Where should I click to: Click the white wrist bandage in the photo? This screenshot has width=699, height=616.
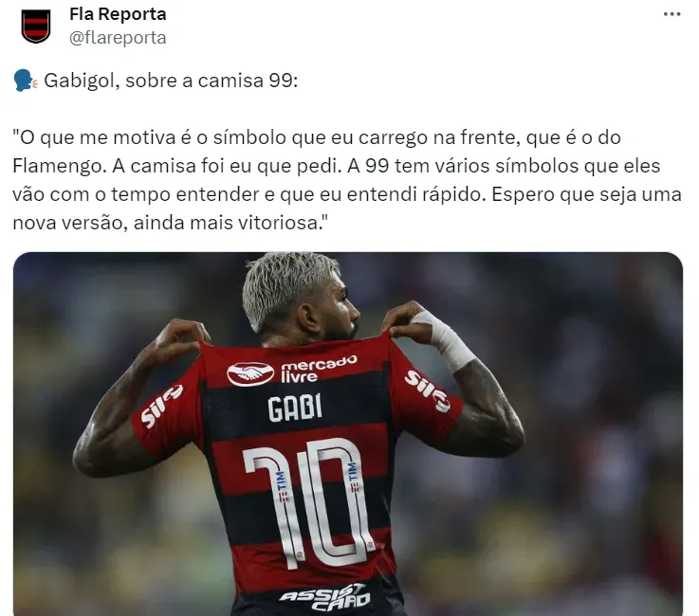(x=443, y=339)
